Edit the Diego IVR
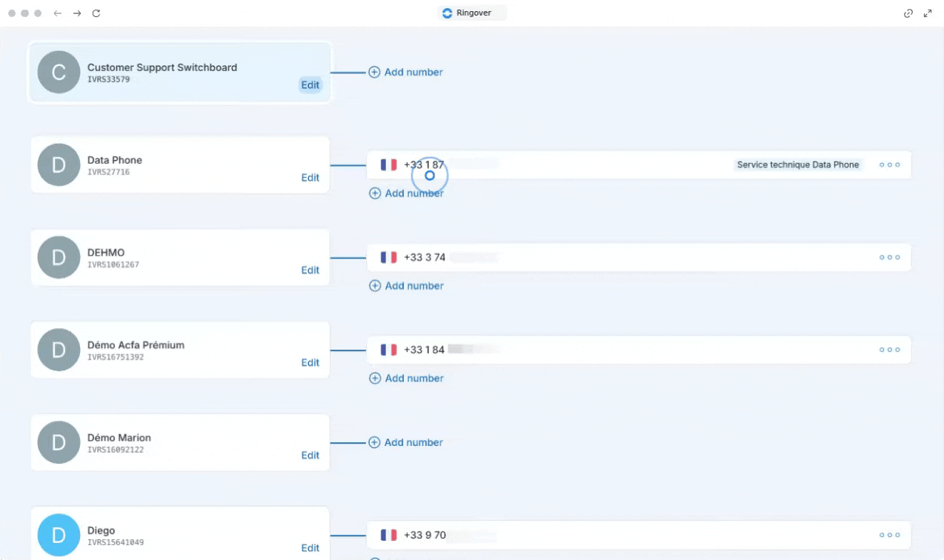944x560 pixels. (x=310, y=548)
